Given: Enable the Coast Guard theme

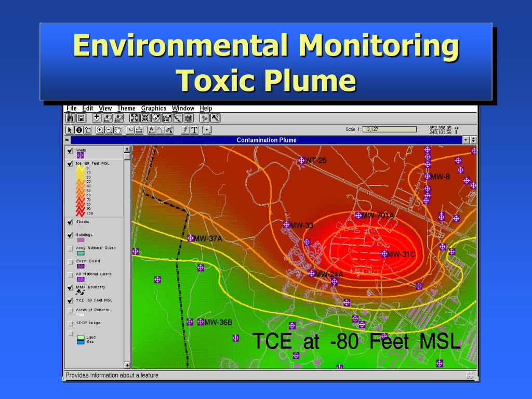Looking at the screenshot, I should coord(70,262).
